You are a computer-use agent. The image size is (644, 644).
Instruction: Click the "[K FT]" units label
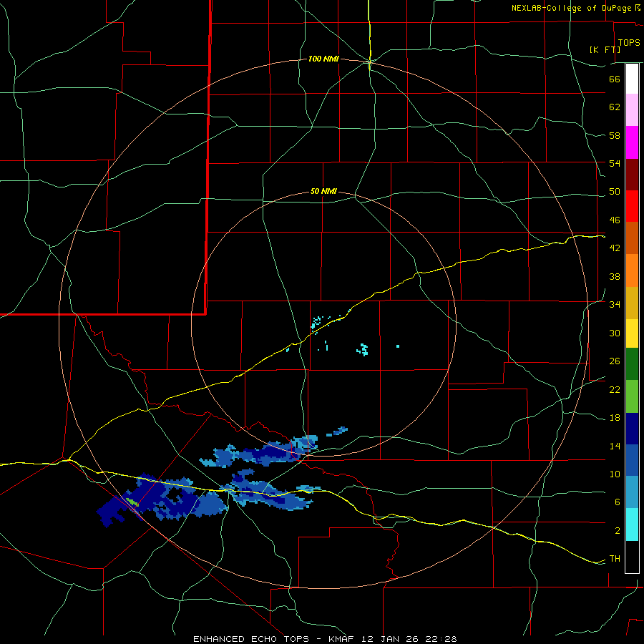point(605,50)
